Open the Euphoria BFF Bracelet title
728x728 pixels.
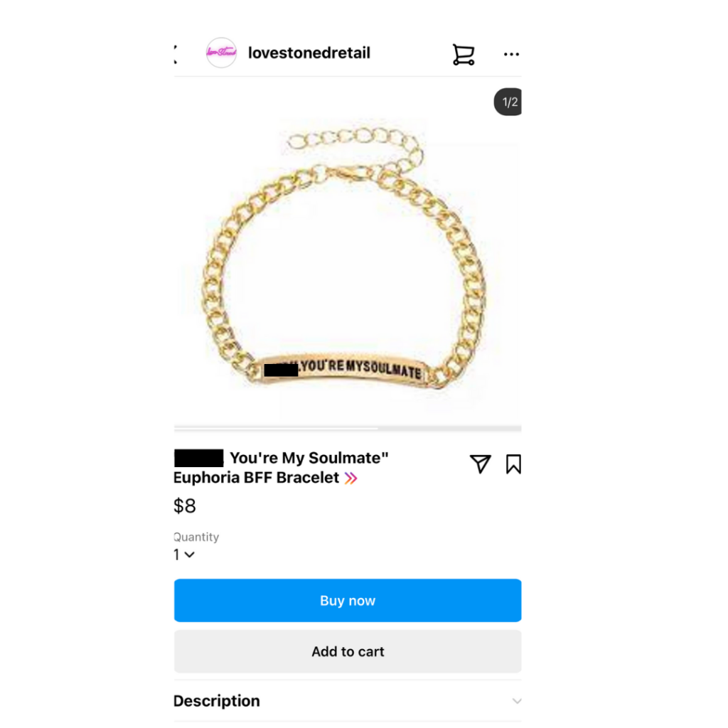pyautogui.click(x=281, y=468)
